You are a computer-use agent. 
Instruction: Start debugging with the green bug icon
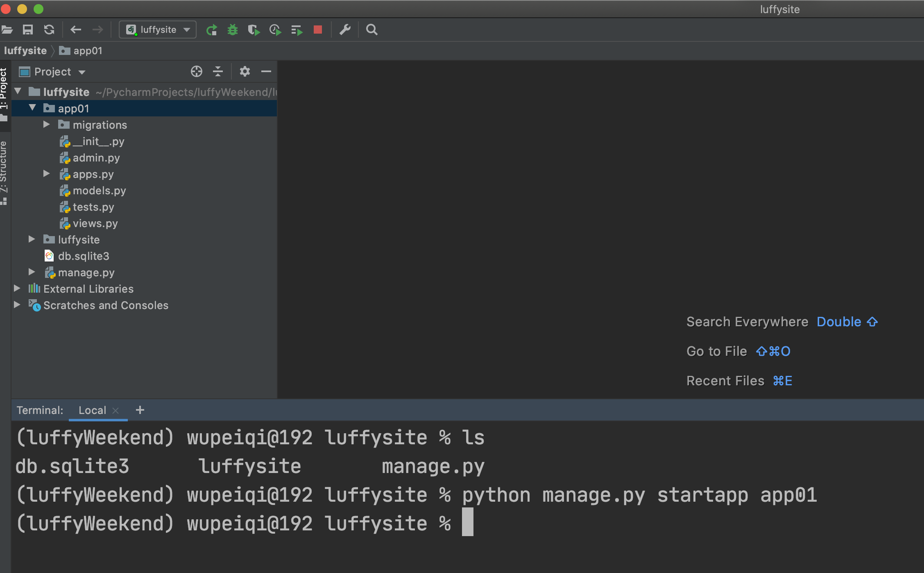(233, 30)
